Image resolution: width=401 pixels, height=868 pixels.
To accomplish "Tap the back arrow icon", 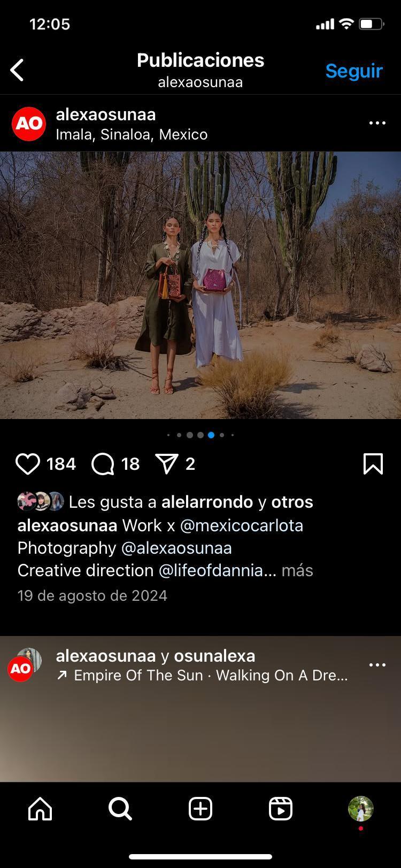I will click(x=17, y=71).
